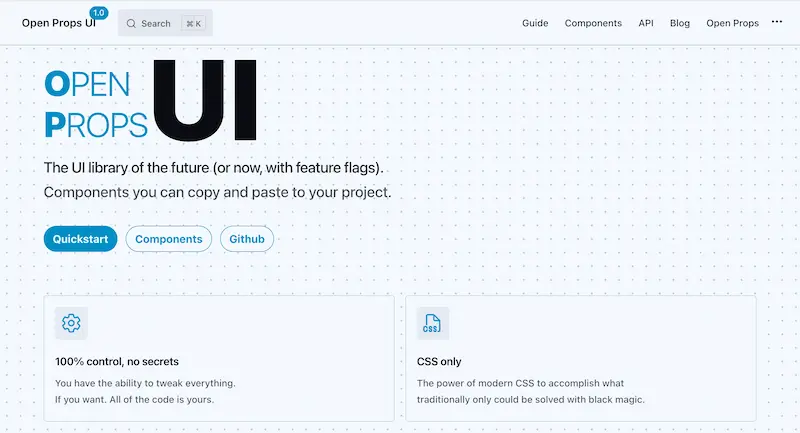Open the Github button link
Image resolution: width=800 pixels, height=433 pixels.
247,239
